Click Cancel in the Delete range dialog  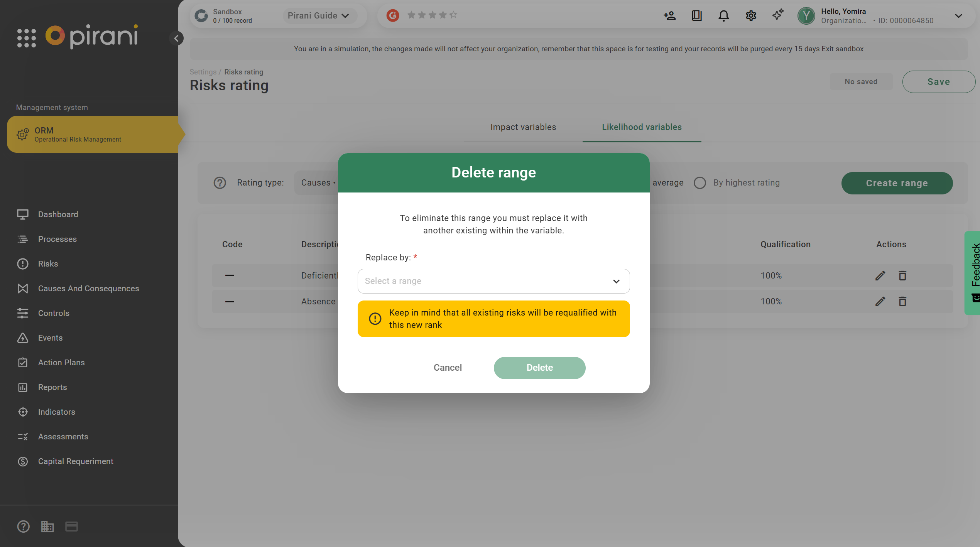click(x=448, y=368)
